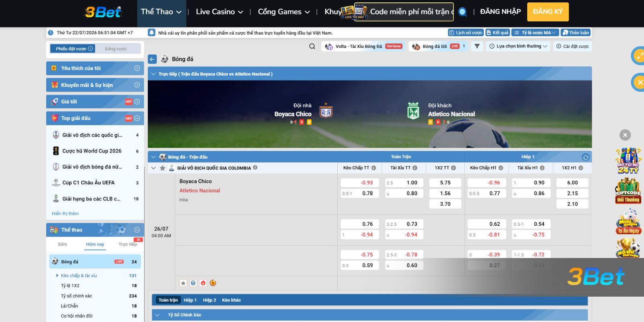
Task: Open Cúp C1 Châu Âu UEFA league
Action: pyautogui.click(x=96, y=183)
